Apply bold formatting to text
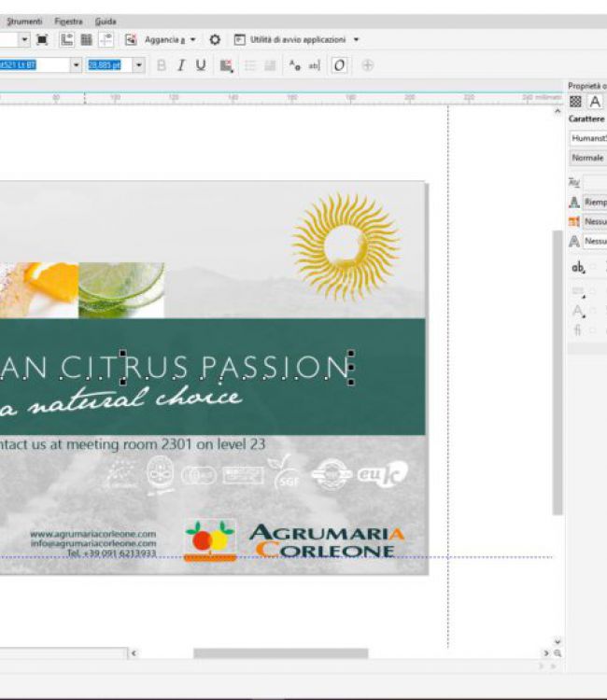Viewport: 607px width, 700px height. (x=162, y=65)
